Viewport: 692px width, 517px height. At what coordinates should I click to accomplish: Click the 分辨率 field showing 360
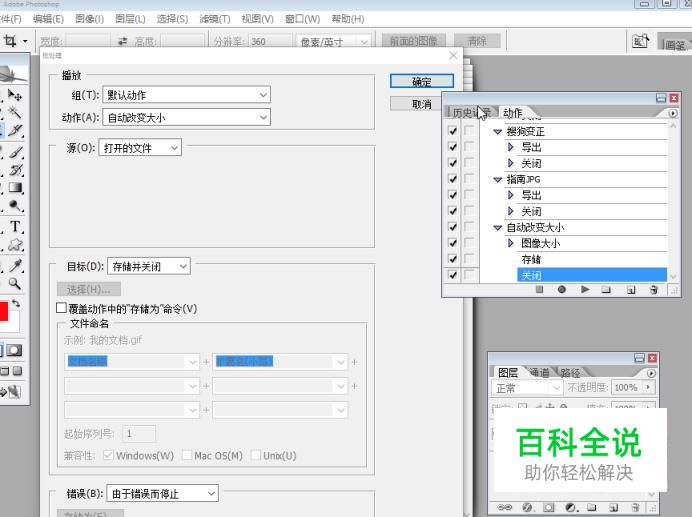click(x=268, y=42)
